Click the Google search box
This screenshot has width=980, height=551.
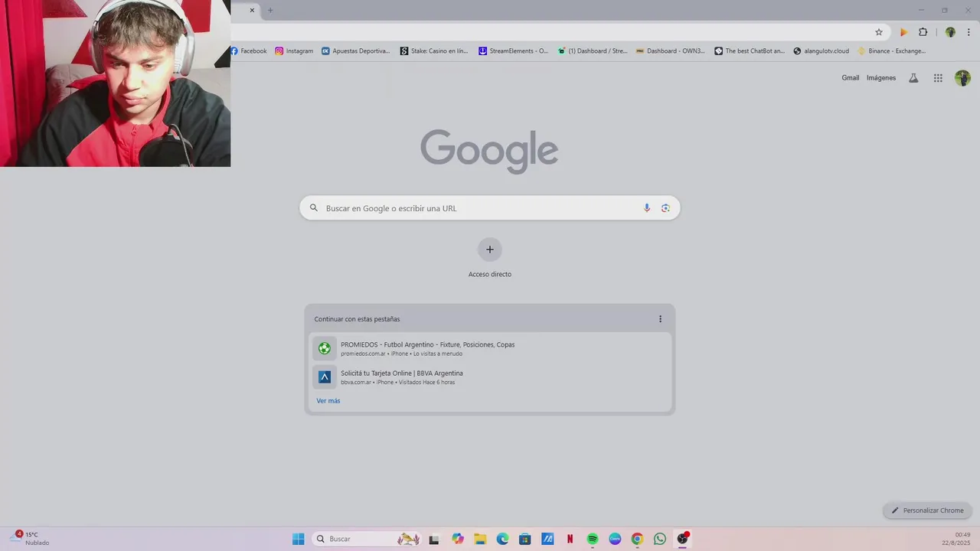[x=490, y=208]
